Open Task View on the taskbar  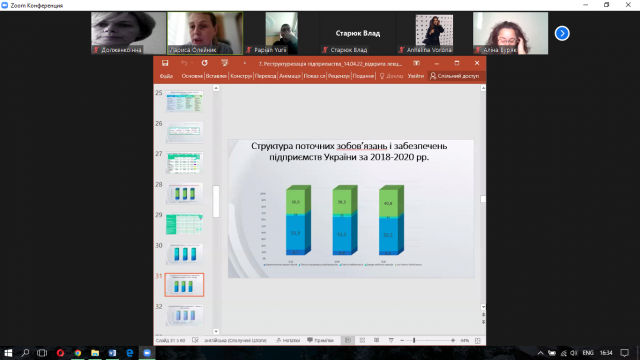pos(42,353)
